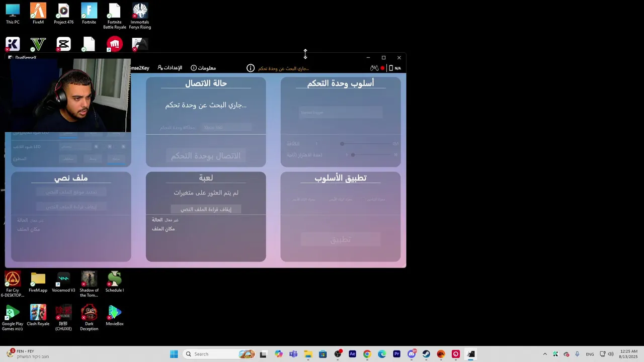The image size is (644, 362).
Task: Open the GTA V desktop icon
Action: tap(38, 44)
